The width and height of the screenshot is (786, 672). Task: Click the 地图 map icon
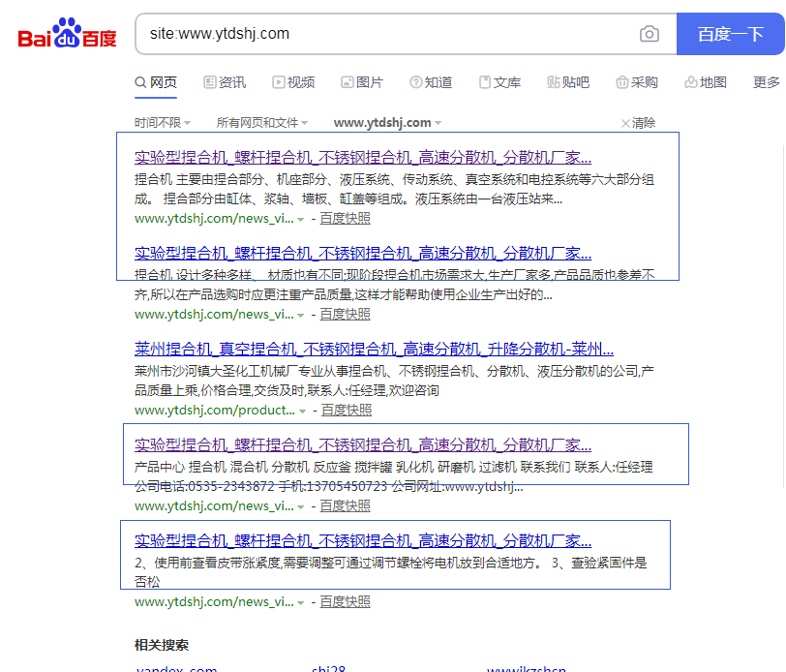click(690, 82)
